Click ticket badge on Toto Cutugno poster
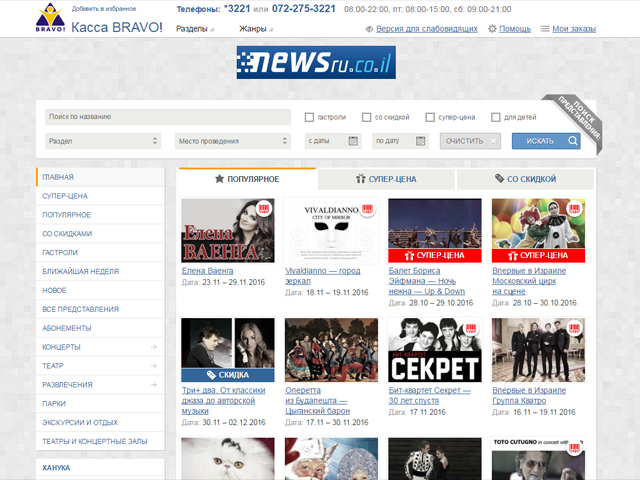The height and width of the screenshot is (480, 640). coord(575,448)
